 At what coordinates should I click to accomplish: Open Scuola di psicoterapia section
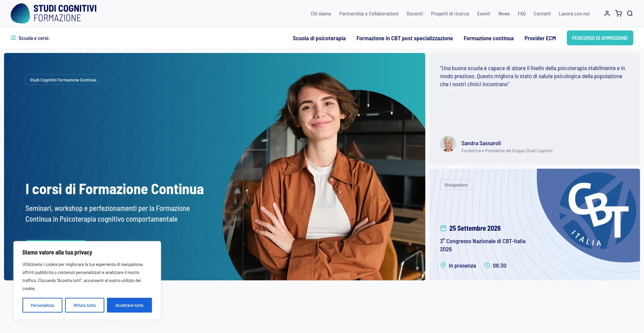tap(319, 38)
